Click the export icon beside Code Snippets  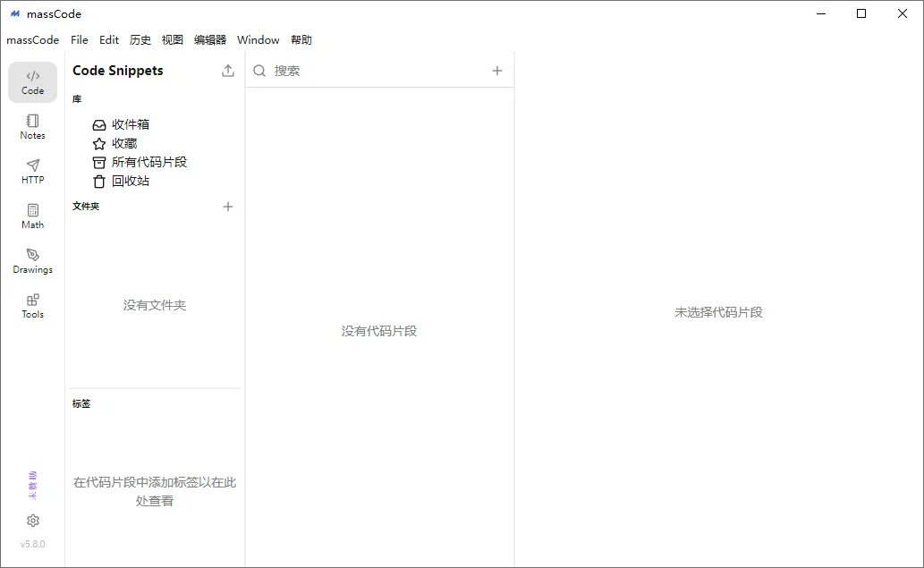[x=228, y=71]
